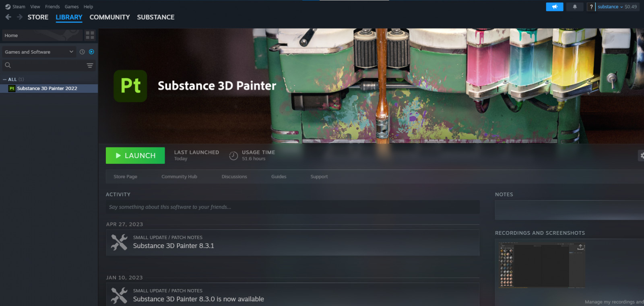Open the Steam menu with the logo
644x306 pixels.
[x=15, y=6]
